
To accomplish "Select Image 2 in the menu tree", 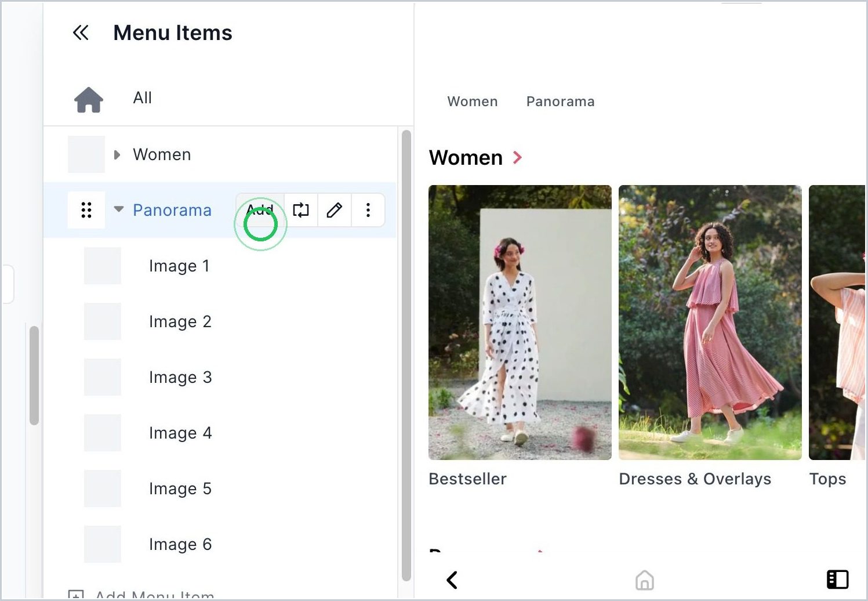I will click(x=180, y=321).
